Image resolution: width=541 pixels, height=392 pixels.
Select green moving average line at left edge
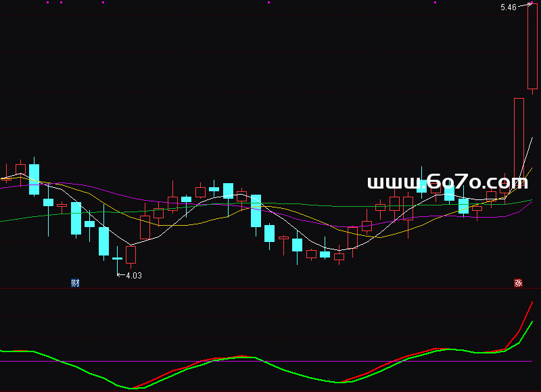click(3, 220)
